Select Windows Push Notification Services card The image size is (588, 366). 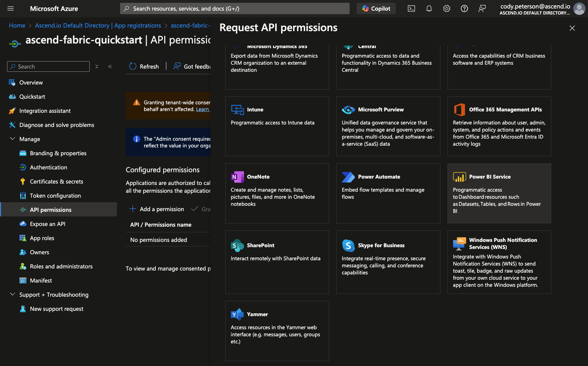tap(499, 262)
